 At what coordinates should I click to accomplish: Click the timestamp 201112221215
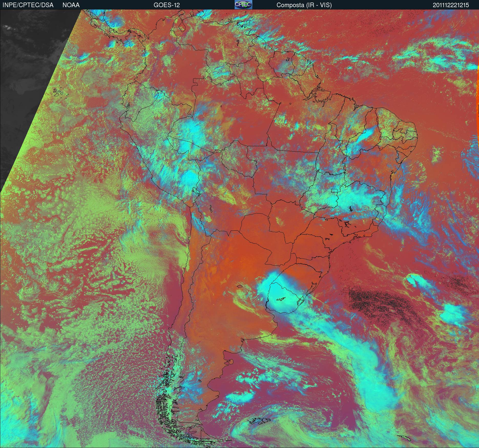tap(451, 5)
